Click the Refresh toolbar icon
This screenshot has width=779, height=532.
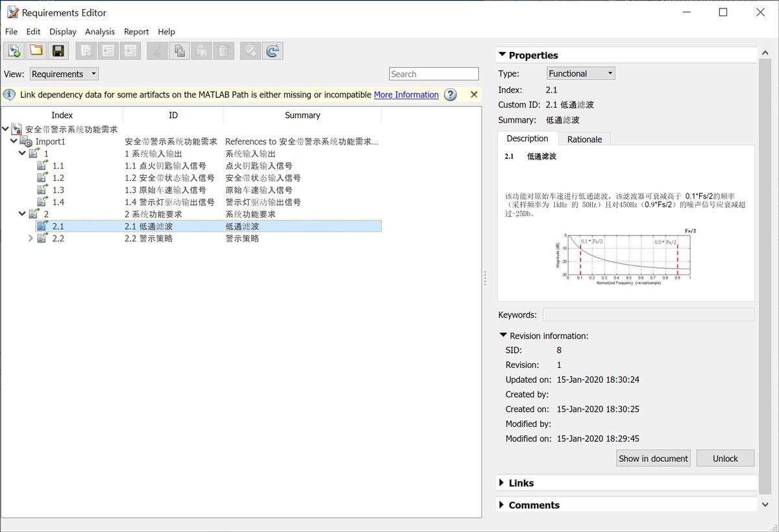click(x=272, y=51)
